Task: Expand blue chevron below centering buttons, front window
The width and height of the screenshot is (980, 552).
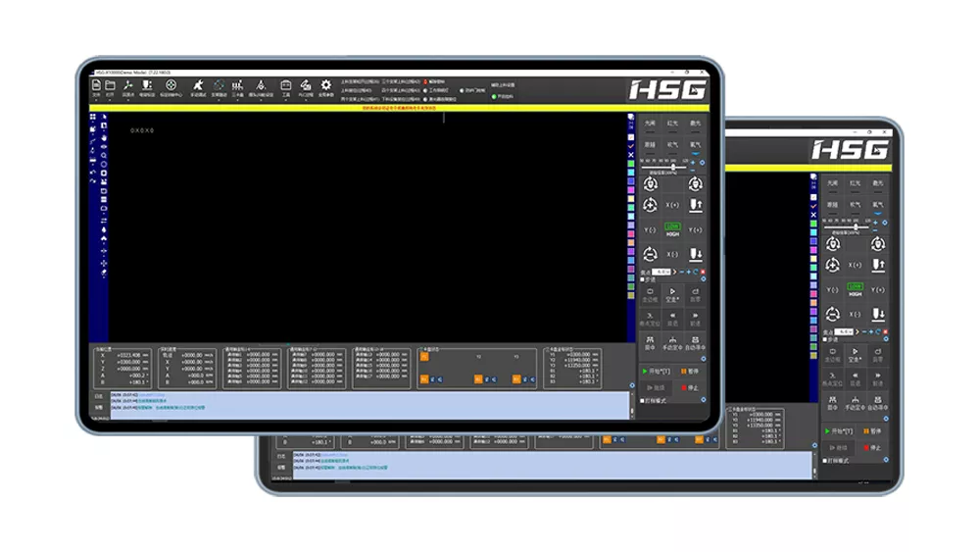Action: (703, 359)
